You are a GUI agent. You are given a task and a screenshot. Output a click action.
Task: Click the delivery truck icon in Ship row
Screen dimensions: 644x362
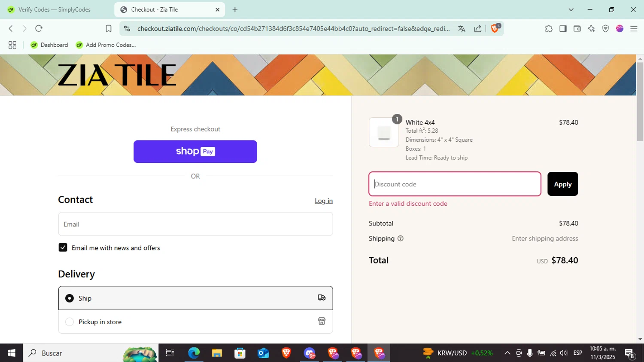pyautogui.click(x=322, y=298)
